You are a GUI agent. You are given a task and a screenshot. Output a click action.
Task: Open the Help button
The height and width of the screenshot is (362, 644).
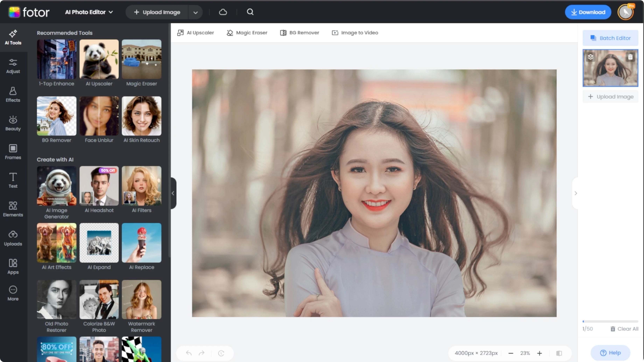[610, 353]
